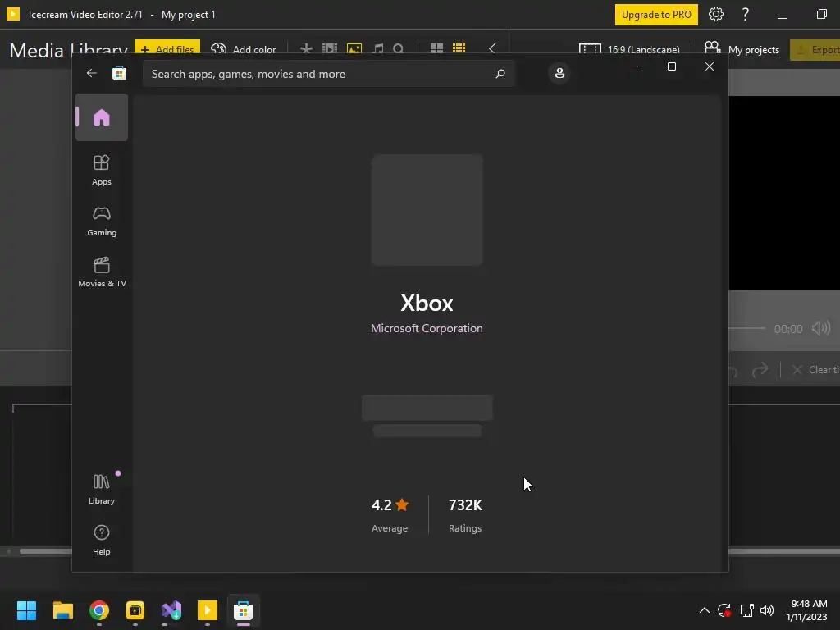
Task: Click the redo arrow in Icecream timeline
Action: pos(760,370)
